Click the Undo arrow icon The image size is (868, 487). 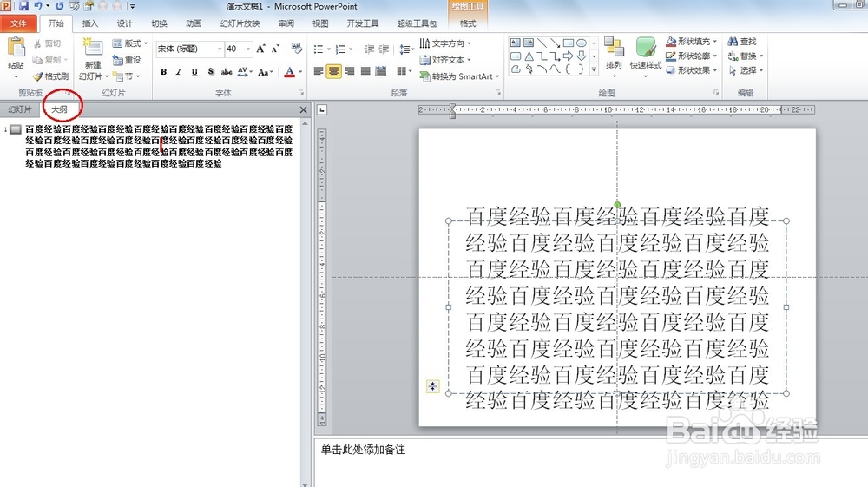click(38, 6)
